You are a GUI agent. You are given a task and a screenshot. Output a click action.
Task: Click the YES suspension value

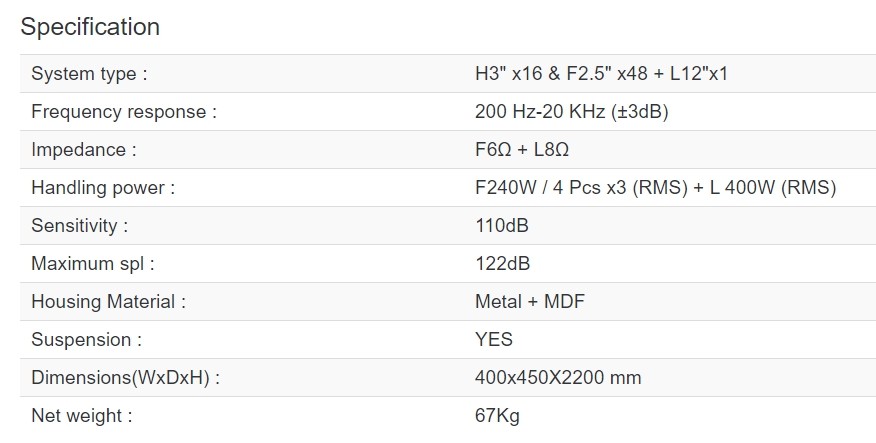coord(494,340)
